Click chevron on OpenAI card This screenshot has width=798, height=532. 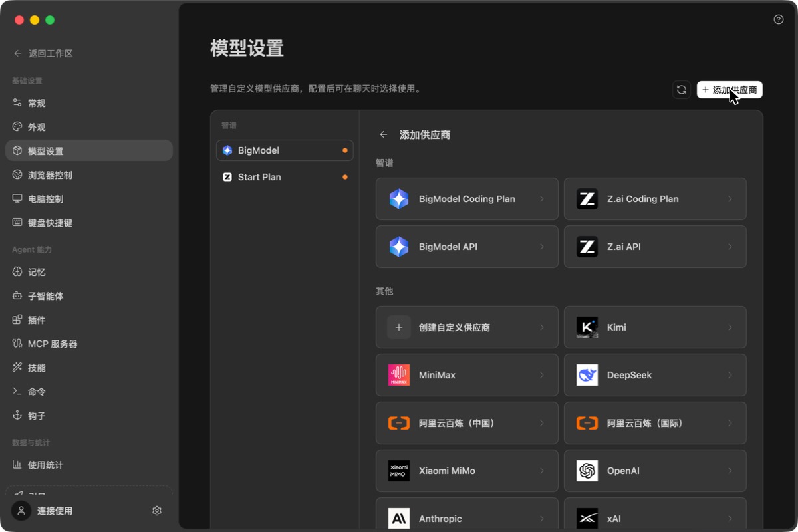(730, 471)
